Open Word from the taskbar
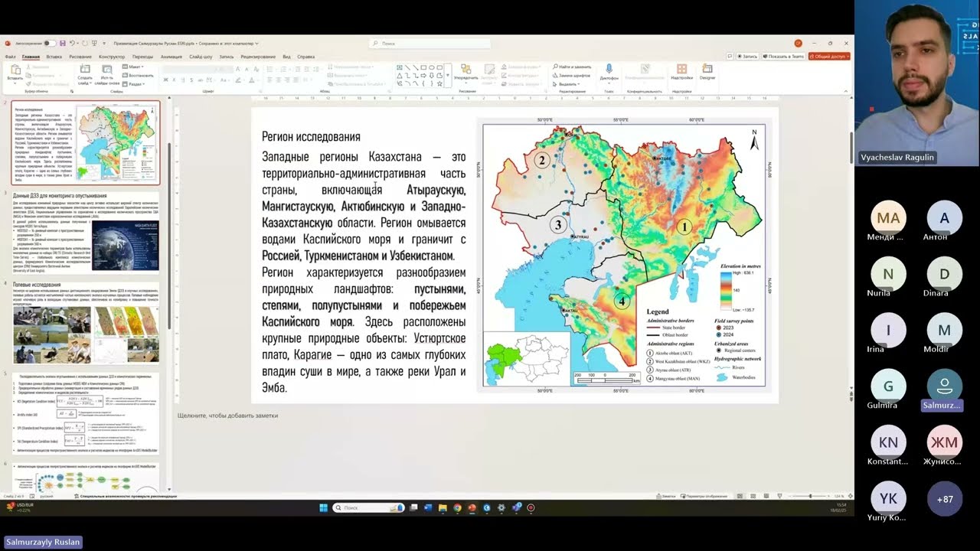The height and width of the screenshot is (551, 980). (428, 507)
